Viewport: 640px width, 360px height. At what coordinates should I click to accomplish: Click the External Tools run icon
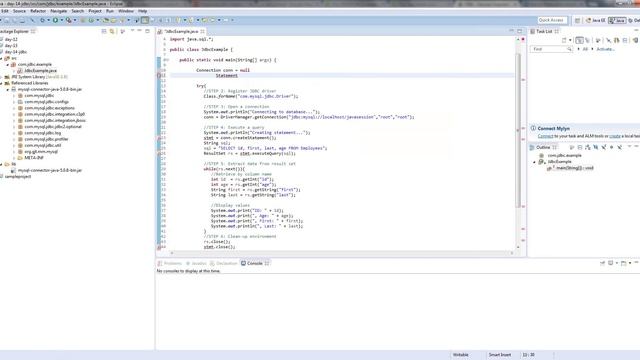tap(69, 20)
